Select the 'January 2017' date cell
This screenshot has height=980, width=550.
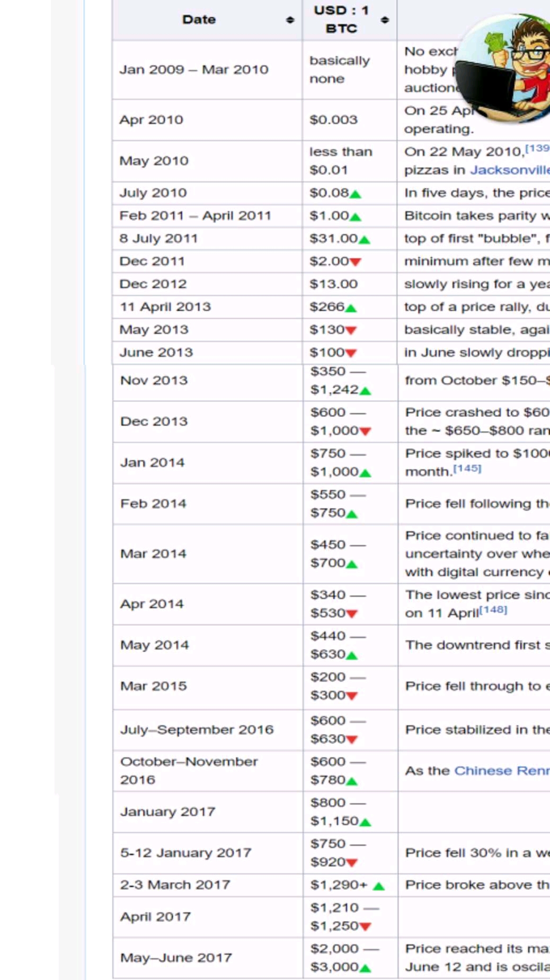208,812
